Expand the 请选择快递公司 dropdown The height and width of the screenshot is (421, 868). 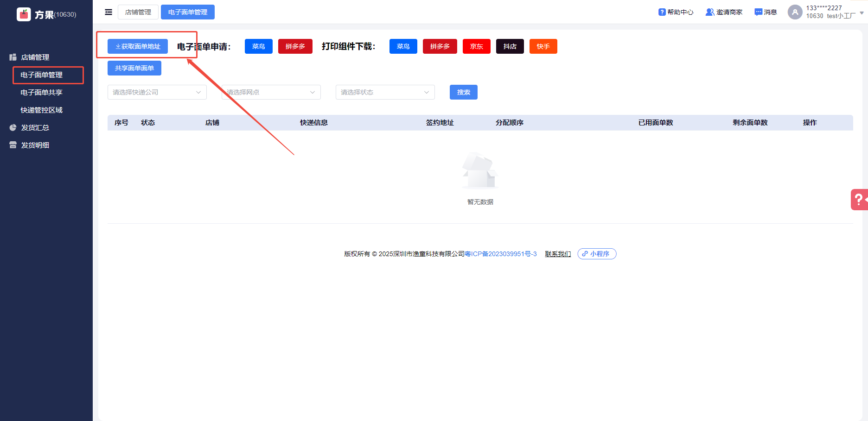coord(157,92)
